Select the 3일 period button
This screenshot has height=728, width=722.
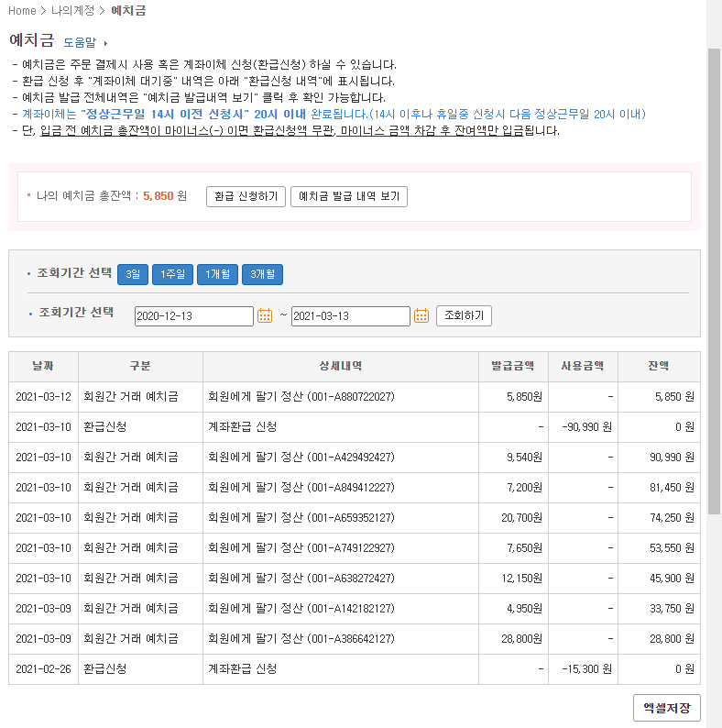(133, 274)
